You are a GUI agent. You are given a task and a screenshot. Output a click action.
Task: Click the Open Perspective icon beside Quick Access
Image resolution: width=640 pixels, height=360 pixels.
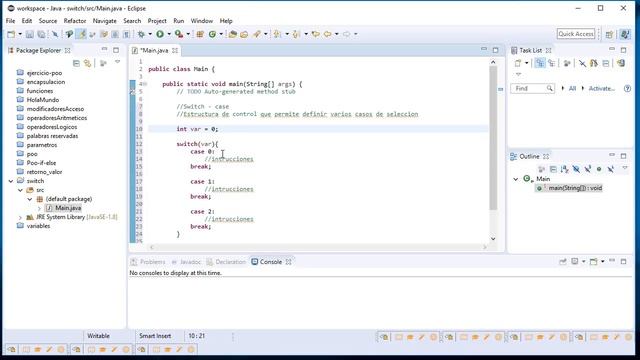[x=609, y=35]
